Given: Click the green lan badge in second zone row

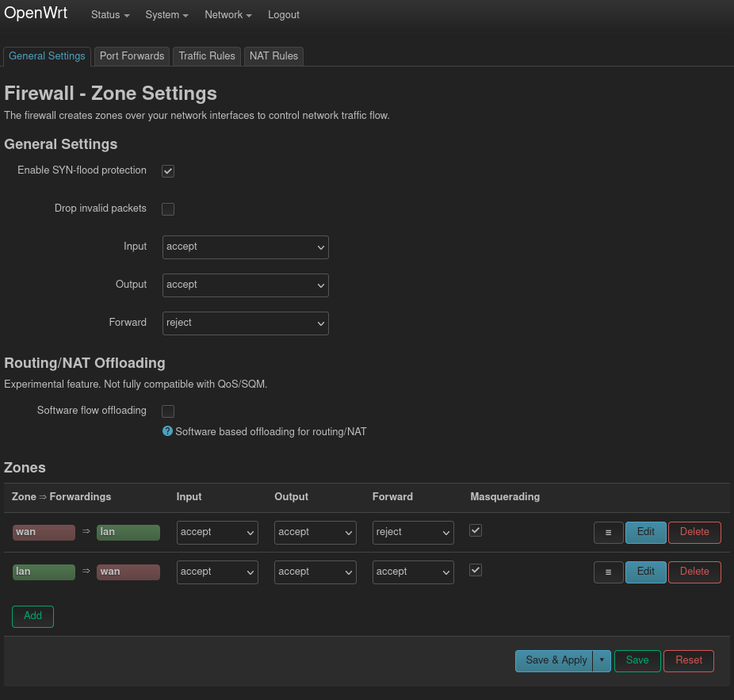Looking at the screenshot, I should point(44,572).
